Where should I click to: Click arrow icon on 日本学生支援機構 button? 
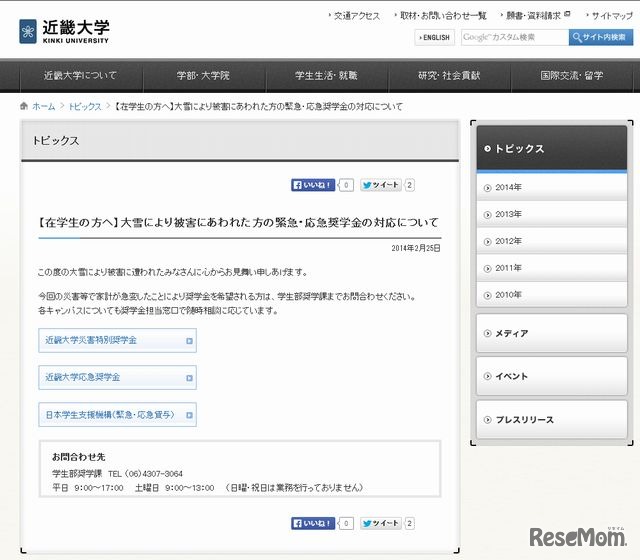coord(189,415)
